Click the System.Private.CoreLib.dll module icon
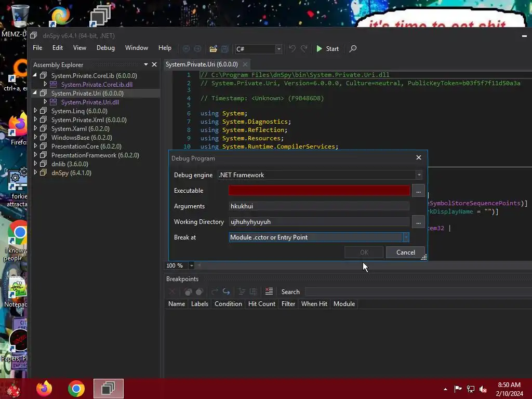The image size is (532, 399). (54, 84)
